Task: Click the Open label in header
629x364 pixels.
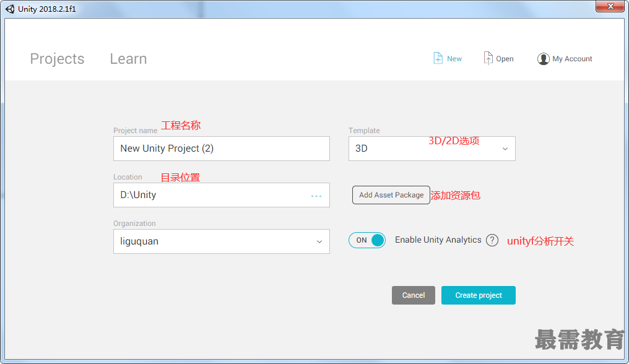Action: [x=505, y=59]
